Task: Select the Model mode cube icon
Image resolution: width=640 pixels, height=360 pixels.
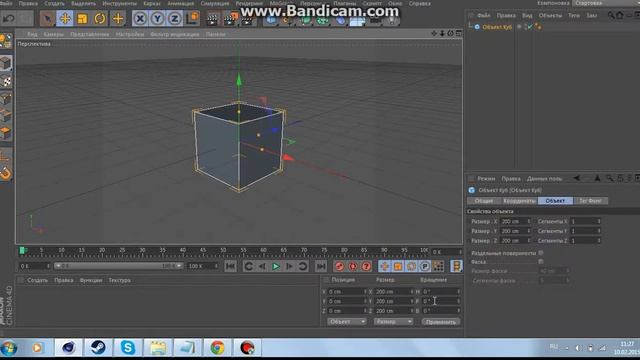Action: 6,63
